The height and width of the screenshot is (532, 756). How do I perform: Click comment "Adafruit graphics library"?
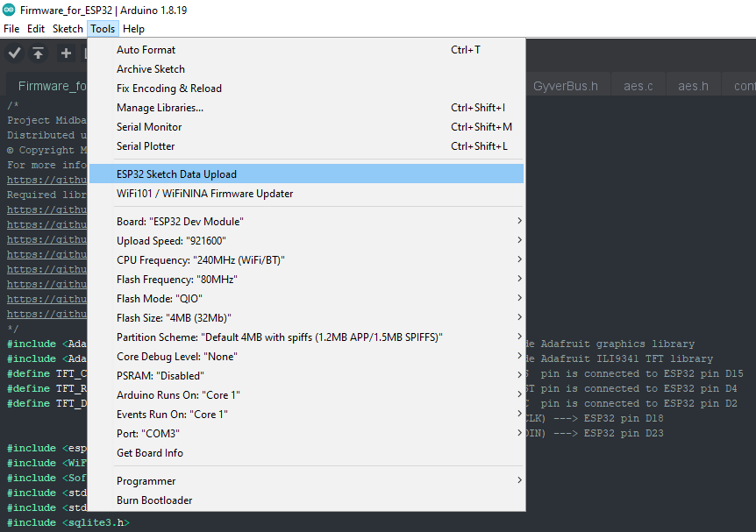click(617, 344)
